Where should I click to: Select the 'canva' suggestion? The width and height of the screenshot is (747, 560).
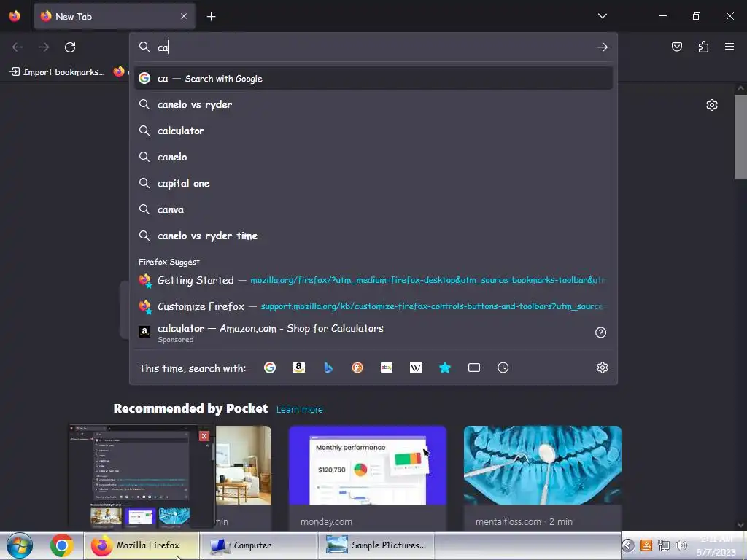tap(373, 209)
